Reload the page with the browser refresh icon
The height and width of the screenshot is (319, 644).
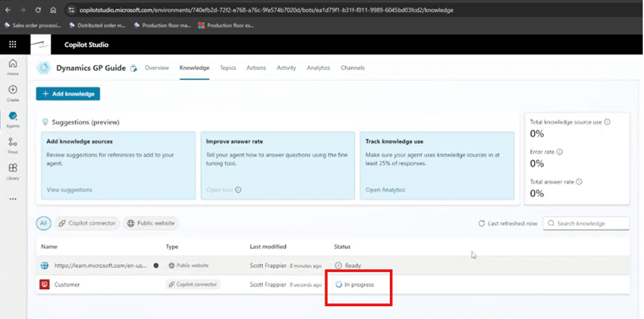coord(38,10)
